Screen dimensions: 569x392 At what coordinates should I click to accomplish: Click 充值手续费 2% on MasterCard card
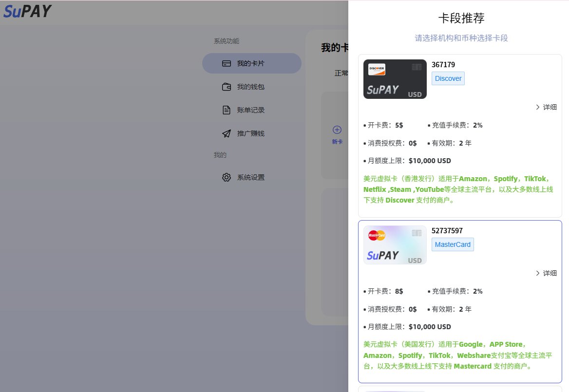(455, 291)
